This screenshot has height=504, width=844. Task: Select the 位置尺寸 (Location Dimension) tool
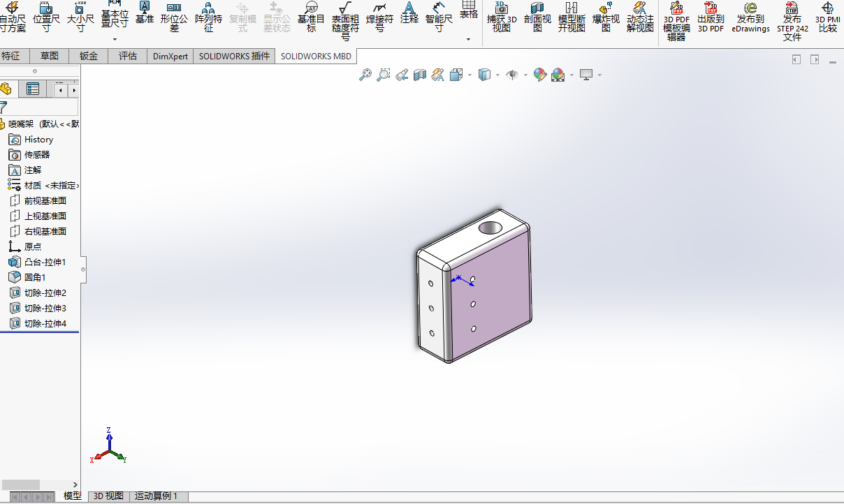coord(46,17)
